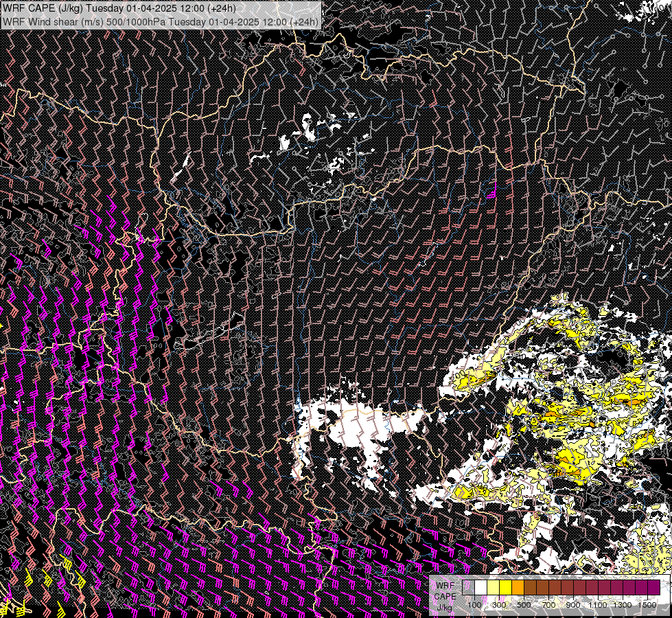
Task: Click the J/kg unit label in legend
Action: pyautogui.click(x=444, y=608)
